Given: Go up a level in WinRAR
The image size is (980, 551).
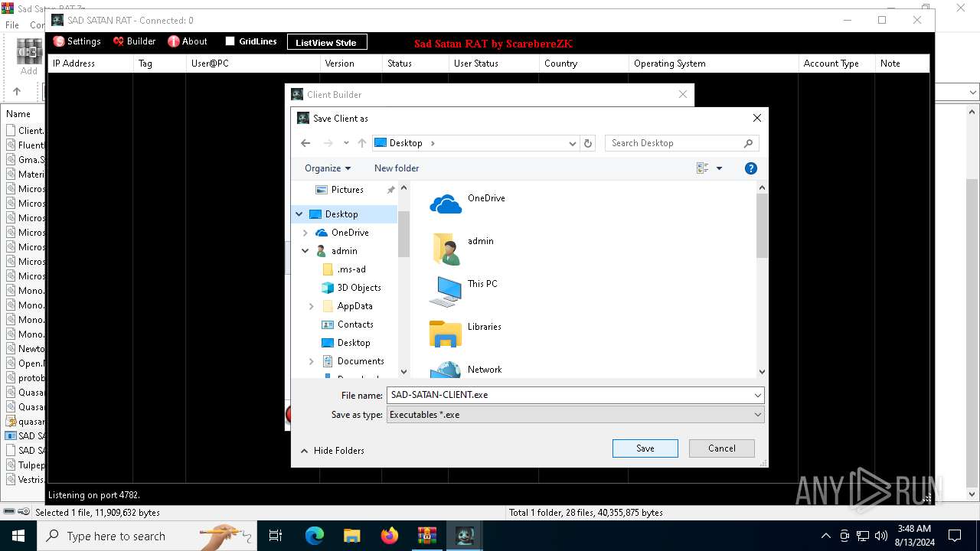Looking at the screenshot, I should pos(17,91).
